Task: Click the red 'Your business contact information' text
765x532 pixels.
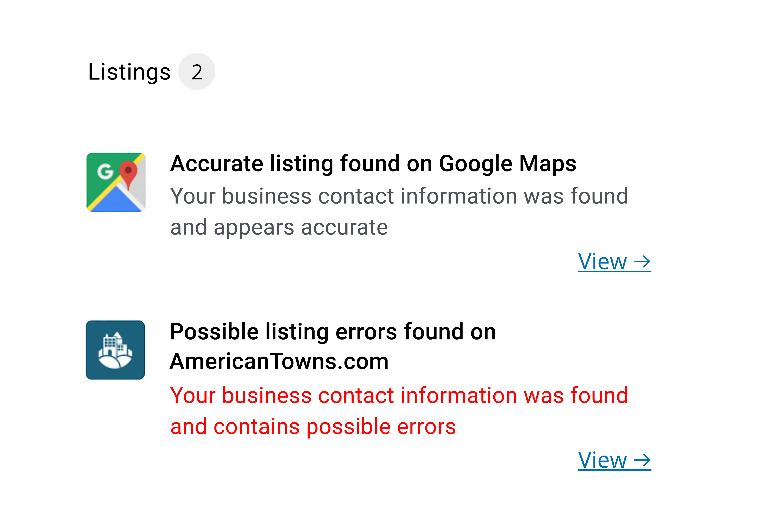Action: [x=399, y=395]
